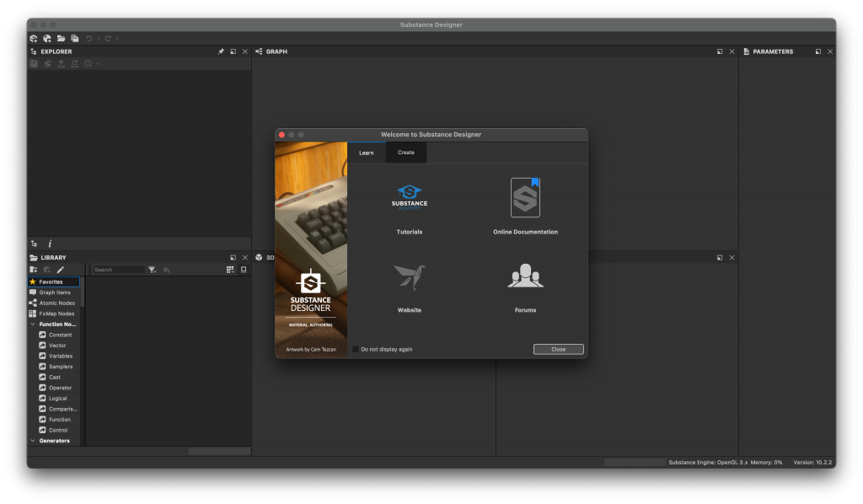
Task: Open the undo history dropdown chevron
Action: point(99,39)
